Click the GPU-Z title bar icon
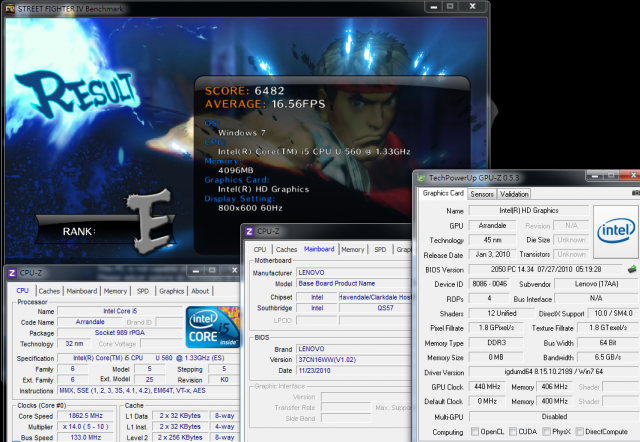Screen dimensions: 640x442 pos(421,178)
